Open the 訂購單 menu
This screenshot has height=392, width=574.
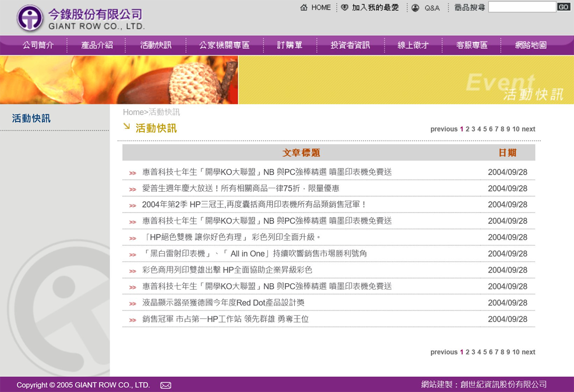[290, 45]
